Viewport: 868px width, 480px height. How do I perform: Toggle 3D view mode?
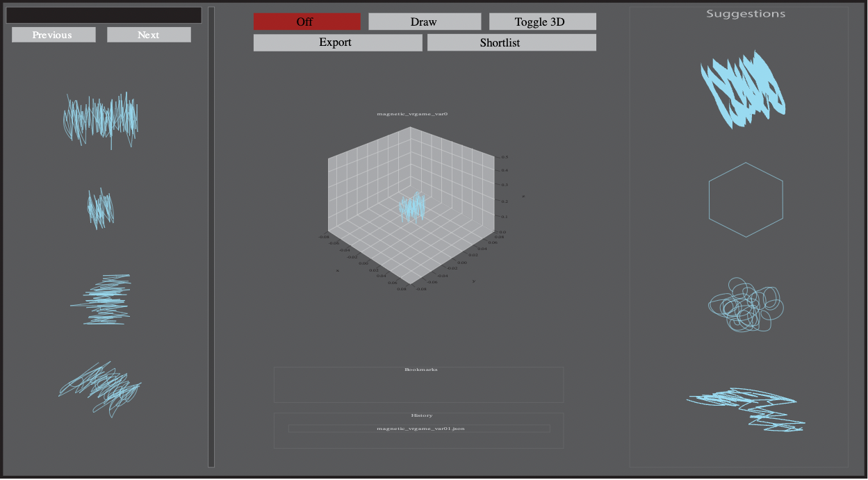coord(542,22)
